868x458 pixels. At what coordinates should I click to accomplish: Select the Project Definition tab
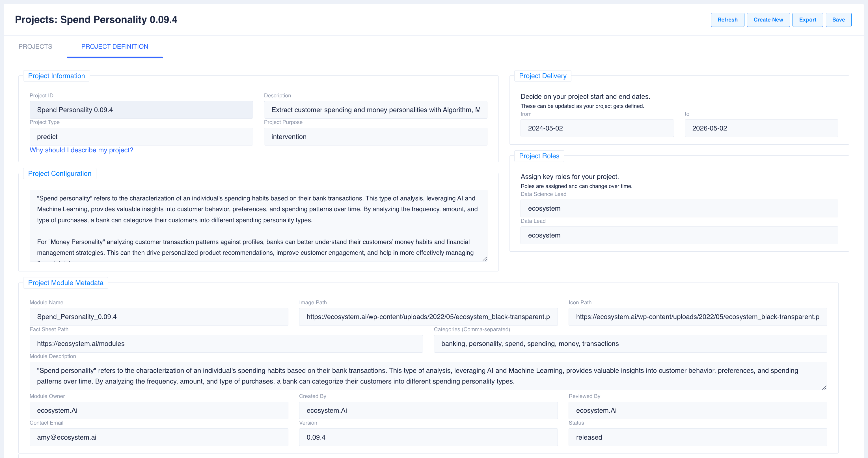[x=115, y=46]
